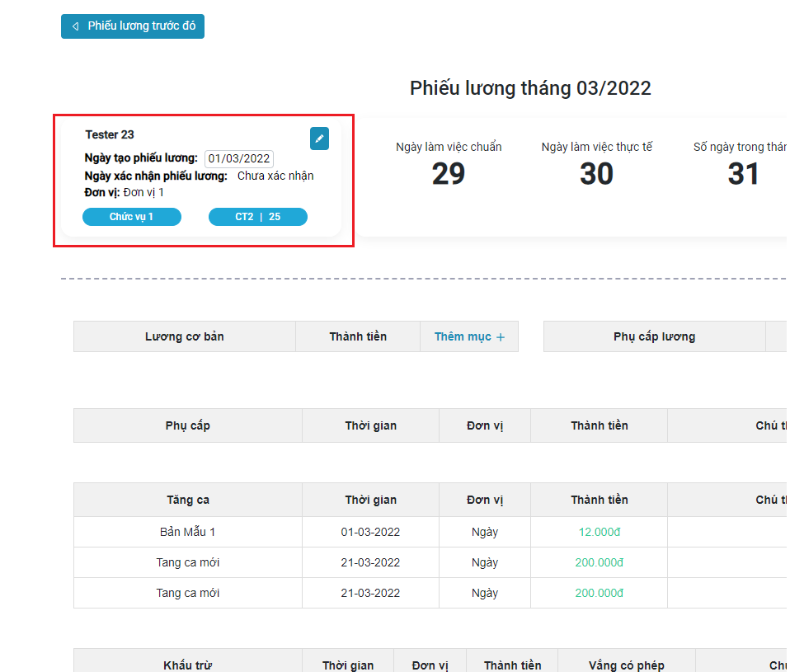Click the pencil edit icon on Tester 23 card
The image size is (790, 672).
(319, 139)
